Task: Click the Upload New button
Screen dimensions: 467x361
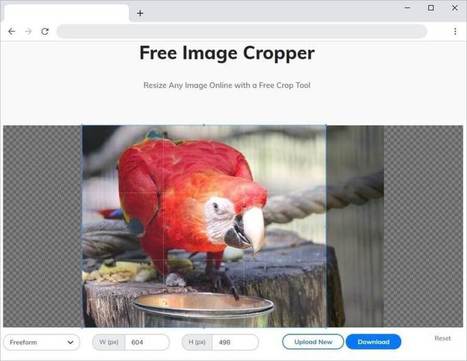Action: 313,342
